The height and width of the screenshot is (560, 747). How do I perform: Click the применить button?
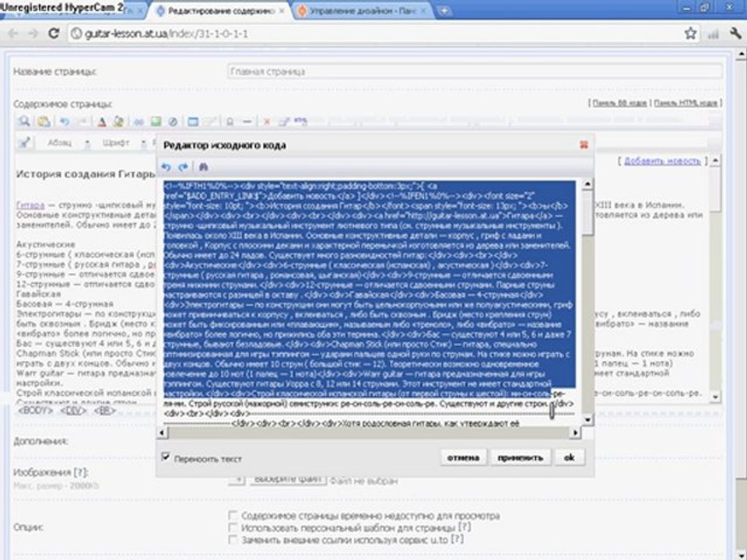pyautogui.click(x=521, y=457)
